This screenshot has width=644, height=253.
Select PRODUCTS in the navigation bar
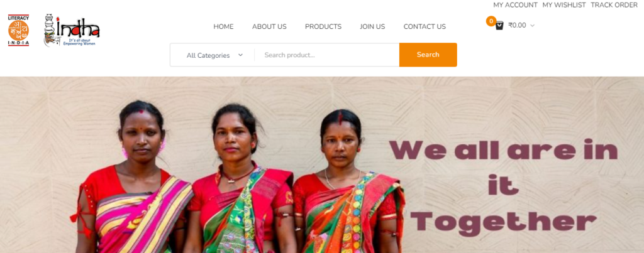click(323, 26)
